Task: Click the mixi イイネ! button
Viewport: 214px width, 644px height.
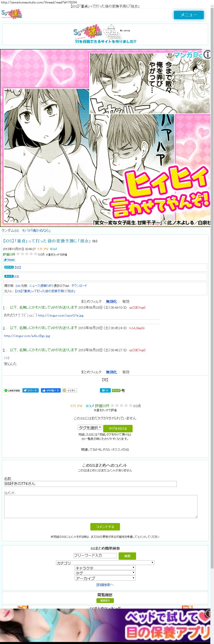Action: click(69, 390)
